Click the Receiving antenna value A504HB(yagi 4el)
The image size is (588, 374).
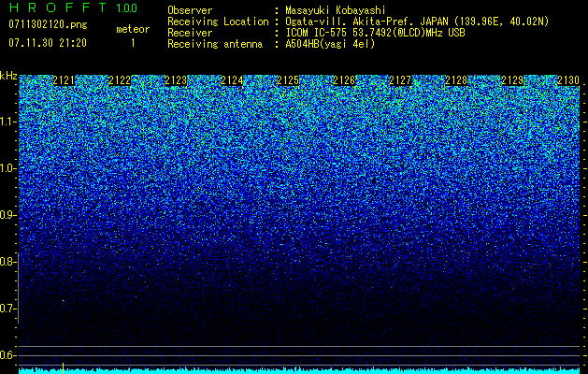coord(330,44)
